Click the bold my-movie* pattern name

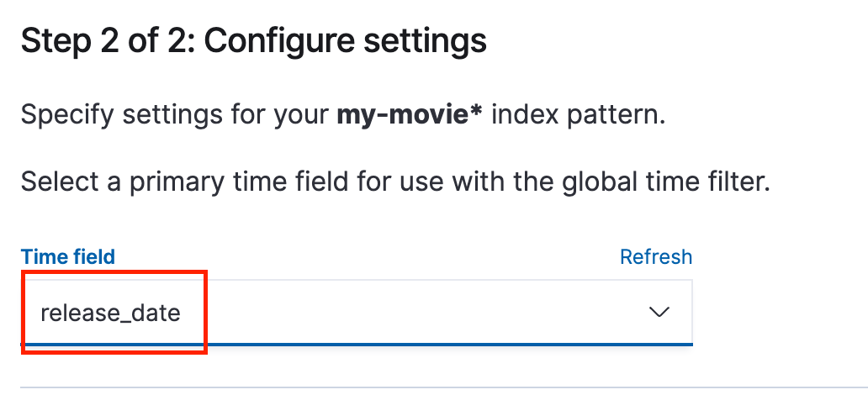410,114
